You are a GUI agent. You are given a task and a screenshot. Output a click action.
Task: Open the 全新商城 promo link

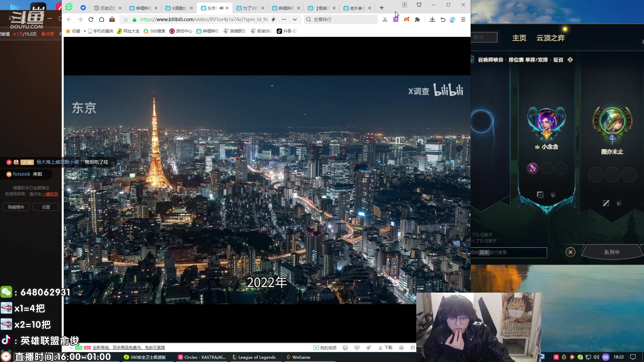click(x=129, y=348)
